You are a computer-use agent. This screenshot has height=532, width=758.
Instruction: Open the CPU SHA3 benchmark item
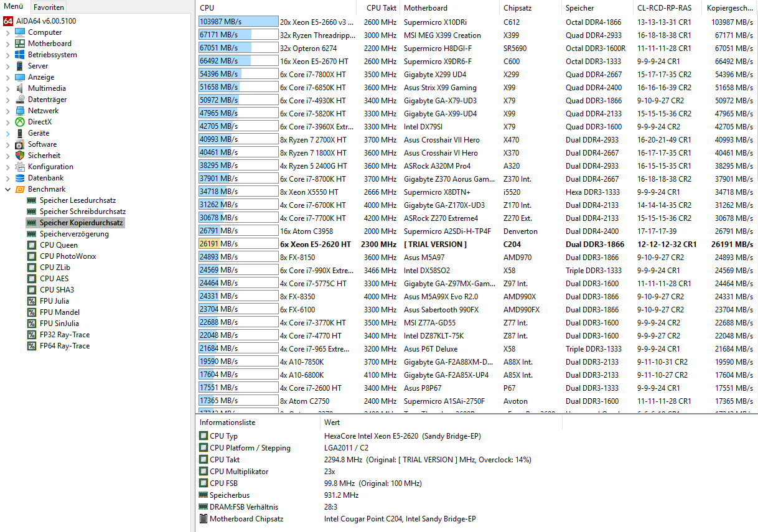pos(57,290)
